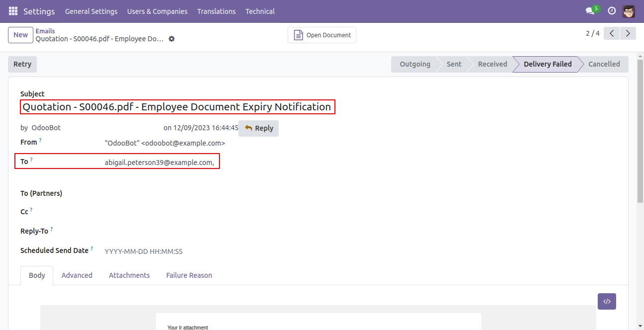Create a New email record
The height and width of the screenshot is (330, 644).
20,35
